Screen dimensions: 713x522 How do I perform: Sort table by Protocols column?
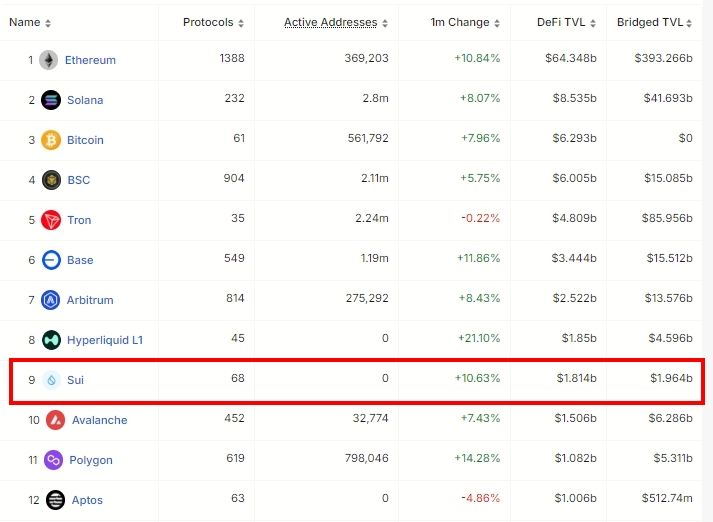213,22
